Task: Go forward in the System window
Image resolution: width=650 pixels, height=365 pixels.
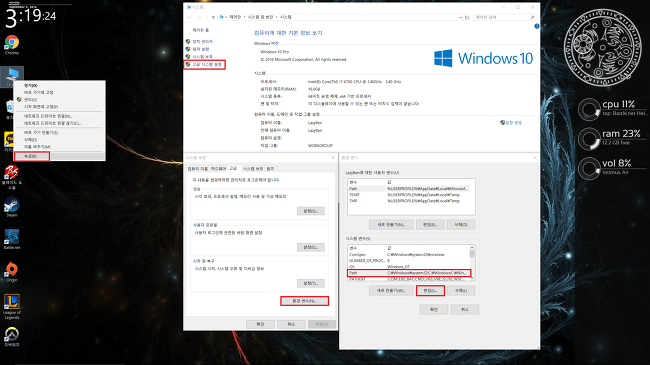Action: (199, 17)
